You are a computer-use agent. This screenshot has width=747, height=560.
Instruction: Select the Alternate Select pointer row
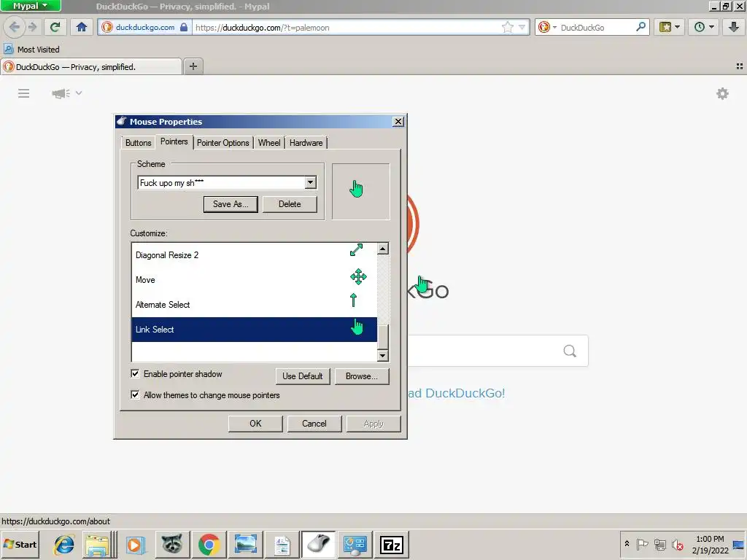coord(254,305)
